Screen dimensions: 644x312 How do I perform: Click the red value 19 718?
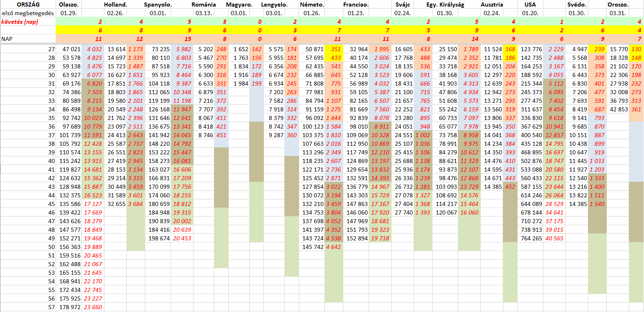(x=380, y=238)
